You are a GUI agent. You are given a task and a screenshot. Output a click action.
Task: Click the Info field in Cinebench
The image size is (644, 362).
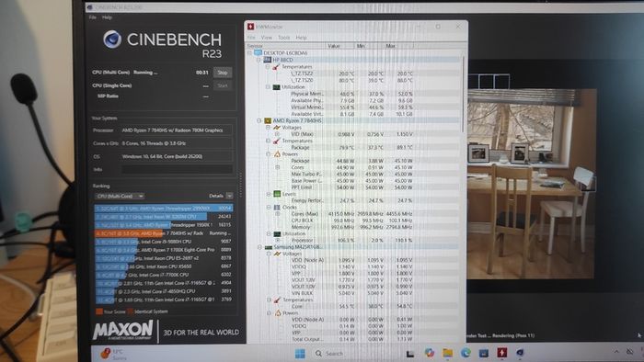click(177, 169)
